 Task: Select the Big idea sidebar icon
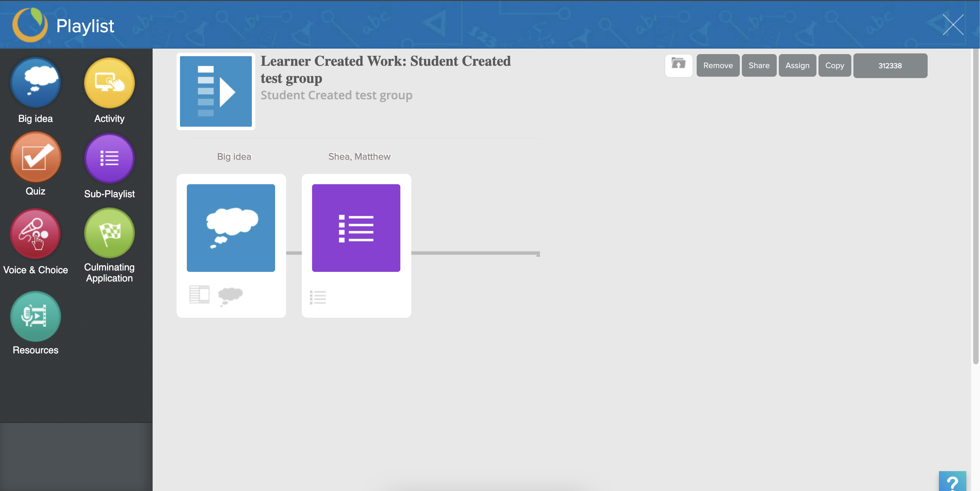coord(35,83)
